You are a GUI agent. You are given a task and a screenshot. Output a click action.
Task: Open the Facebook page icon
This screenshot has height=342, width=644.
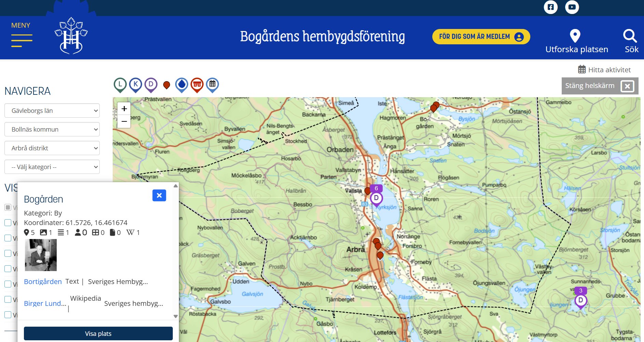[550, 7]
